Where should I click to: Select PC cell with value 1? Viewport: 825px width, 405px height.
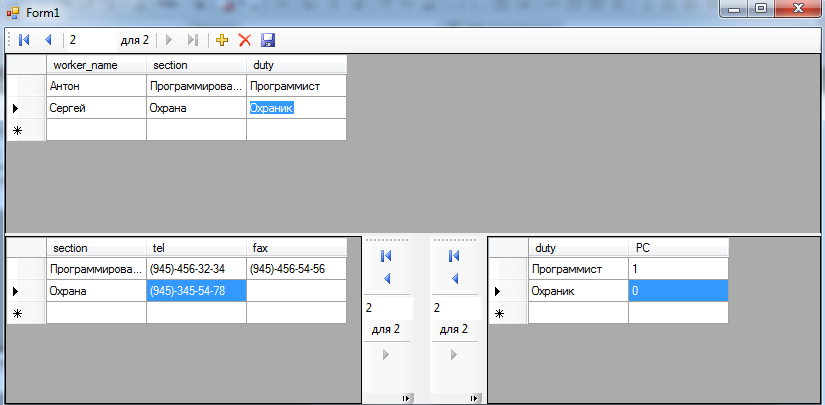point(678,269)
